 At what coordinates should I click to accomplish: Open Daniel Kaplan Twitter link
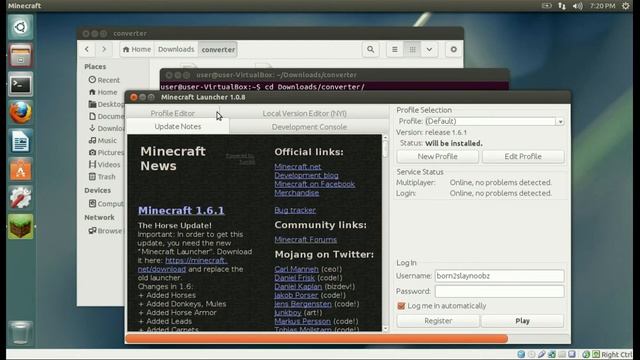click(x=298, y=287)
